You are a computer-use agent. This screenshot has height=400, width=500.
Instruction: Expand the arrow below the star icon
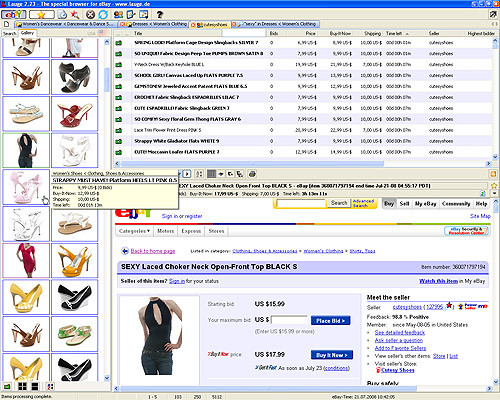(x=494, y=193)
